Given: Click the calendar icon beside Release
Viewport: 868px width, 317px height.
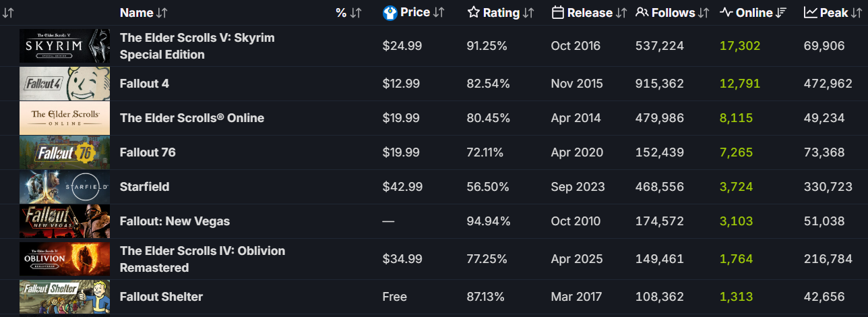Looking at the screenshot, I should (557, 13).
